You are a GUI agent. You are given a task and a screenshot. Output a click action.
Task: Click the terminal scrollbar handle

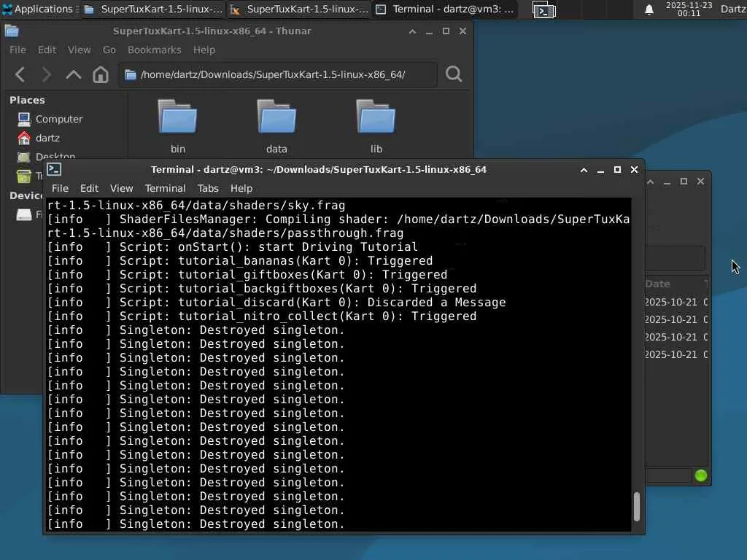pos(637,506)
